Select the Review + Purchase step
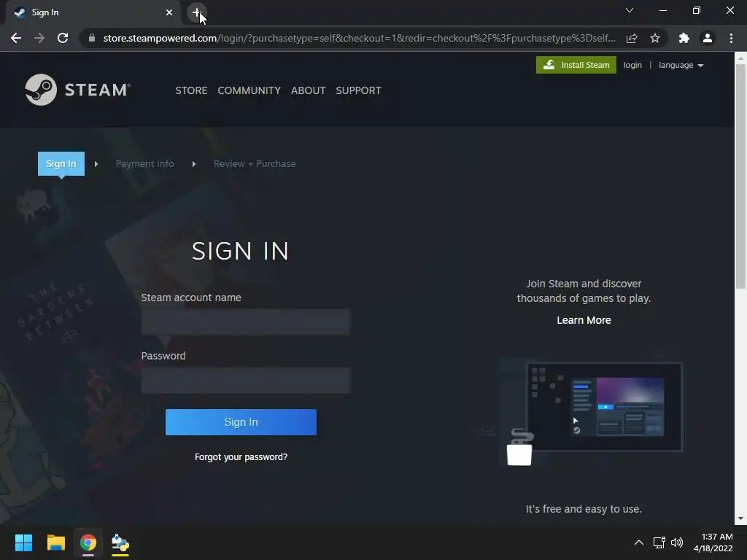 click(x=255, y=164)
